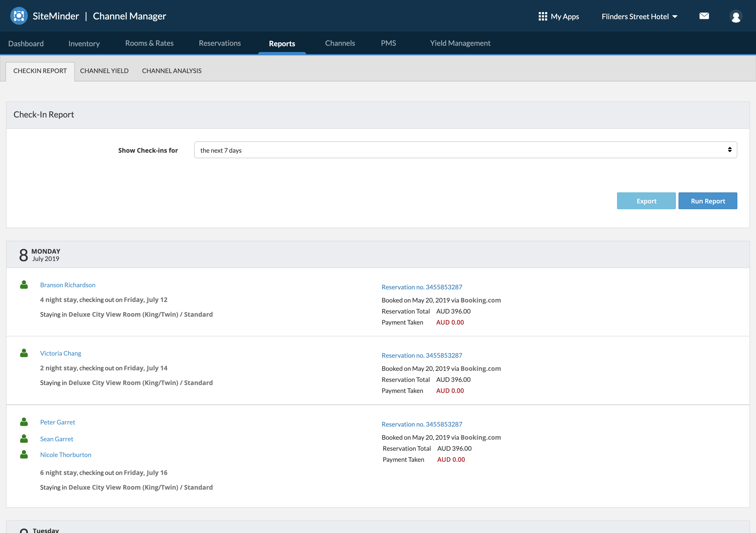Viewport: 756px width, 533px height.
Task: Click guest icon beside Victoria Chang
Action: [x=24, y=353]
